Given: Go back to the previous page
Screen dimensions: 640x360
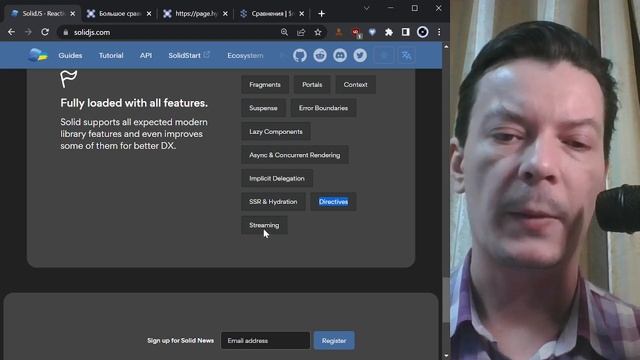Looking at the screenshot, I should tap(11, 32).
